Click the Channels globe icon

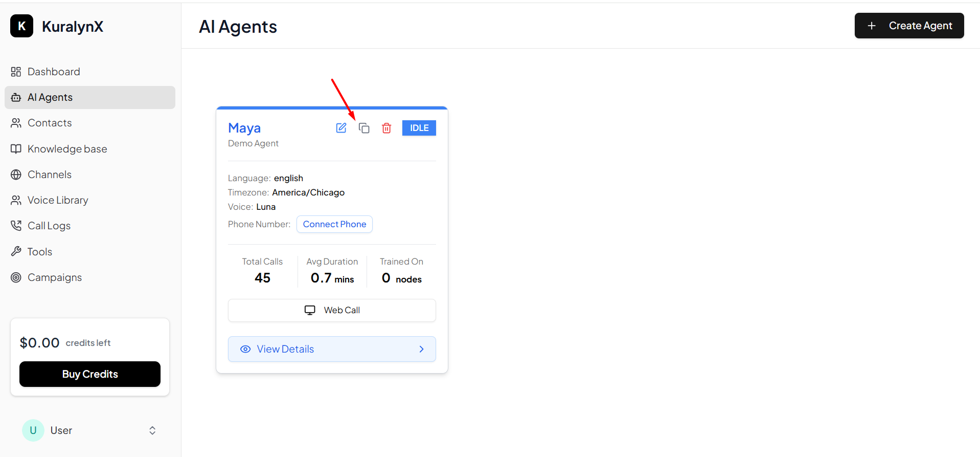[x=16, y=175]
